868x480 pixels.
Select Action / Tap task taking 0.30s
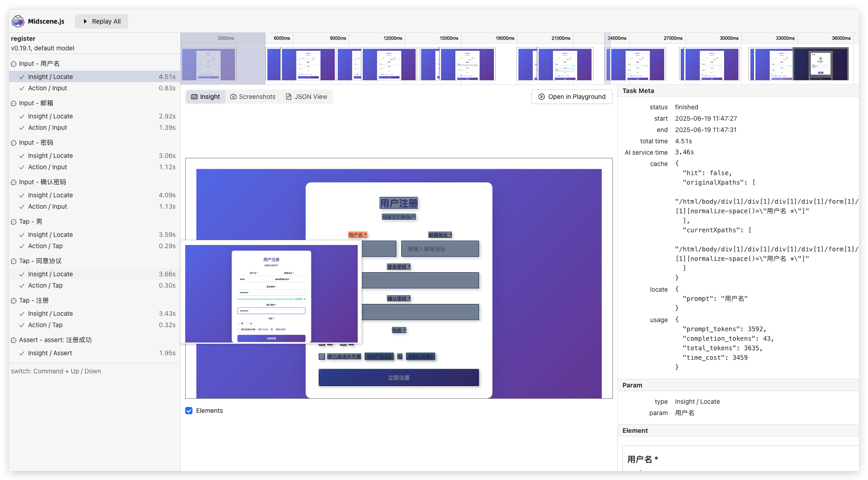coord(94,285)
